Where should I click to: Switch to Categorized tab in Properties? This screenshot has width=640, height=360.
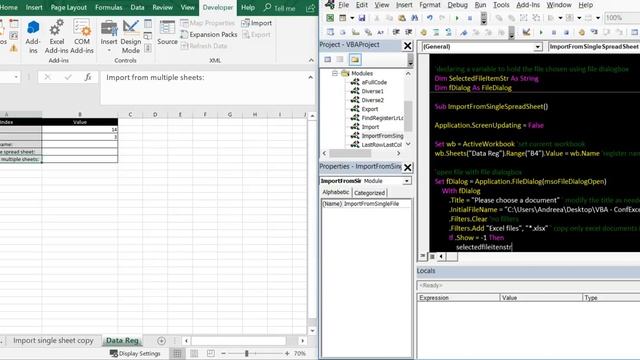pyautogui.click(x=369, y=193)
